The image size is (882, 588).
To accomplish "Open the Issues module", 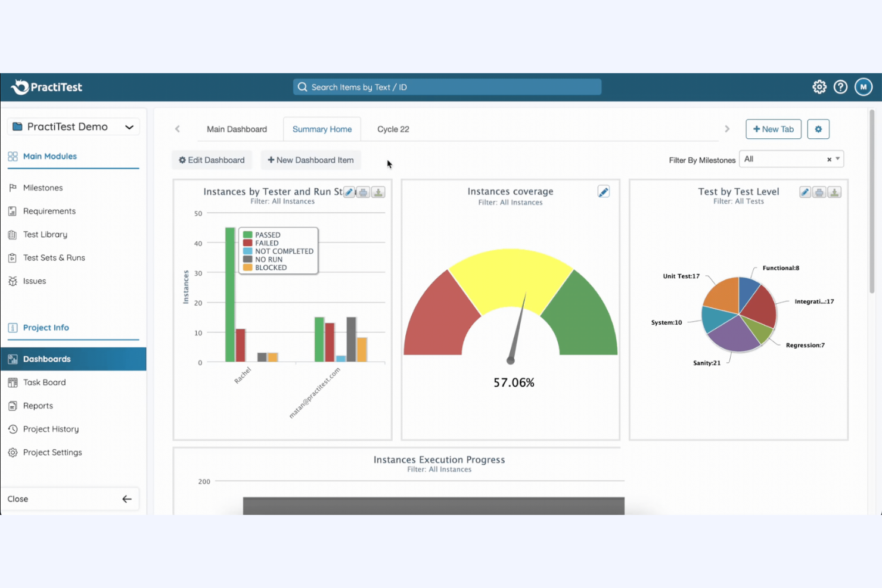I will click(x=13, y=281).
